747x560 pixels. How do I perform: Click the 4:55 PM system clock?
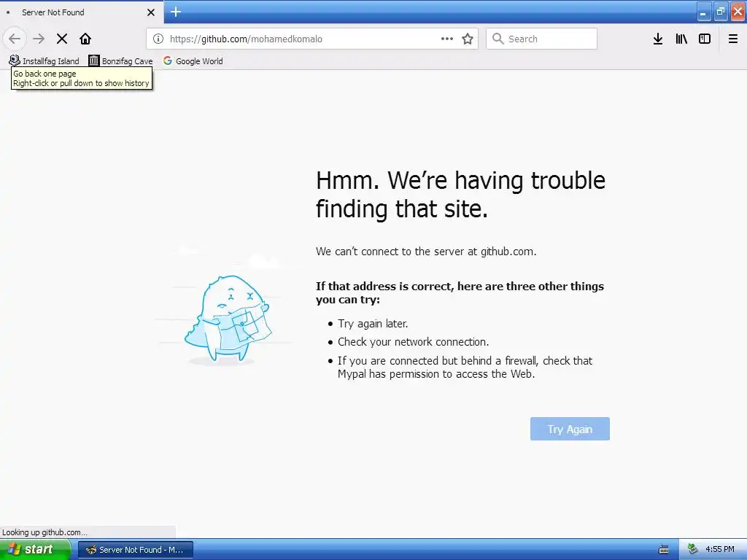pos(720,550)
